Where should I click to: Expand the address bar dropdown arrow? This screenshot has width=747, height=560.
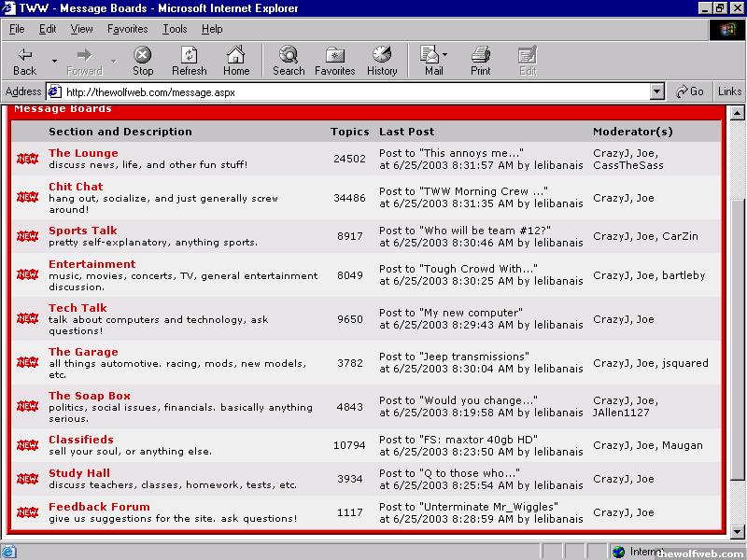pos(656,91)
